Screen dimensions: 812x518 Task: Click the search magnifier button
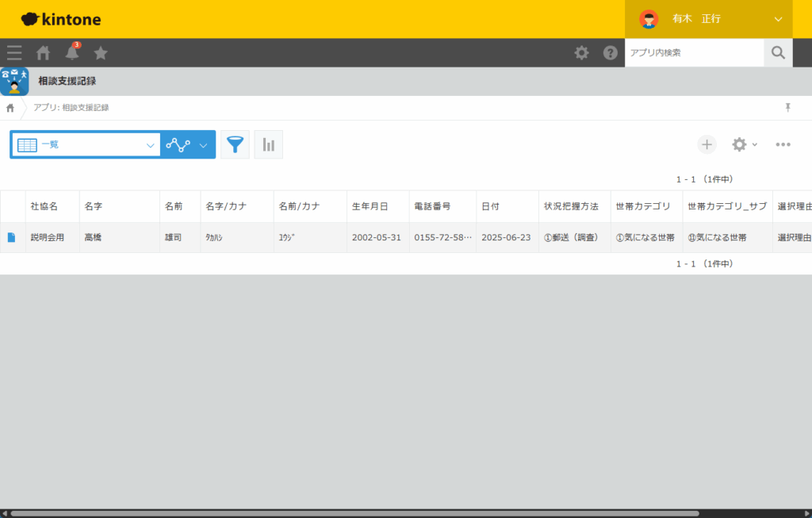(778, 53)
